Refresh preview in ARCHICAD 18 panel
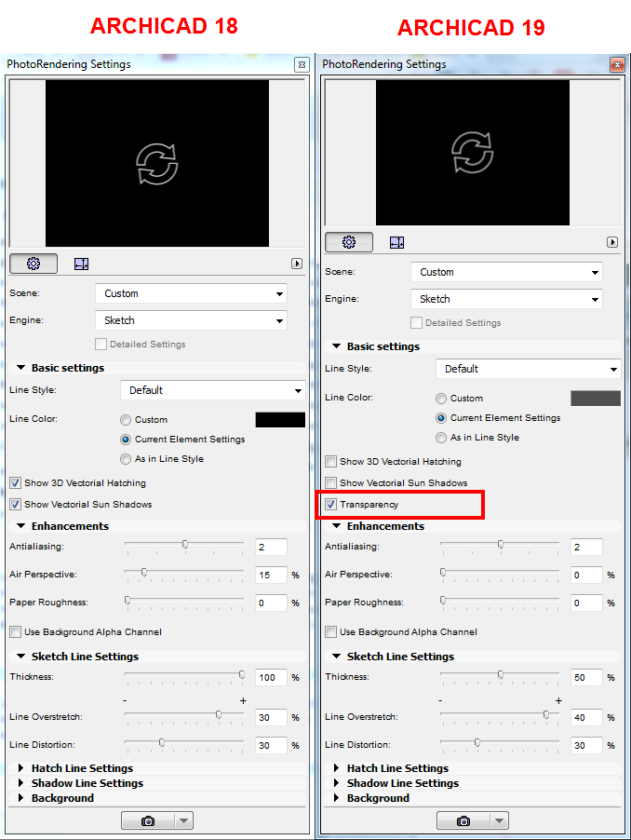The width and height of the screenshot is (631, 840). coord(156,164)
